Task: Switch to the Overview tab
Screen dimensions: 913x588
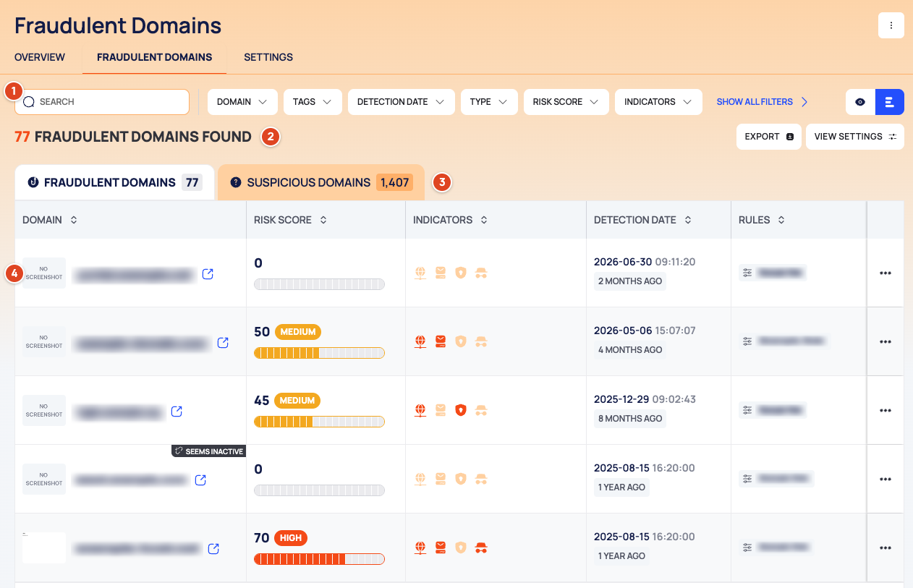Action: (40, 57)
